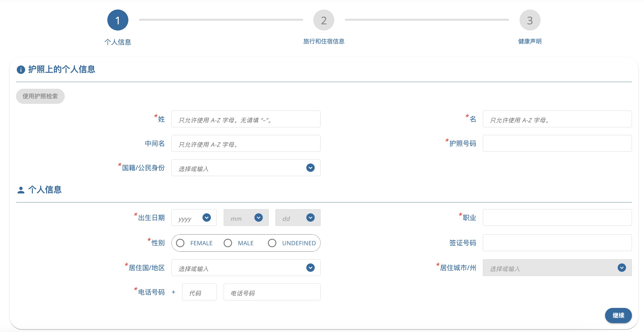
Task: Click the 护照号码 input field
Action: tap(557, 143)
